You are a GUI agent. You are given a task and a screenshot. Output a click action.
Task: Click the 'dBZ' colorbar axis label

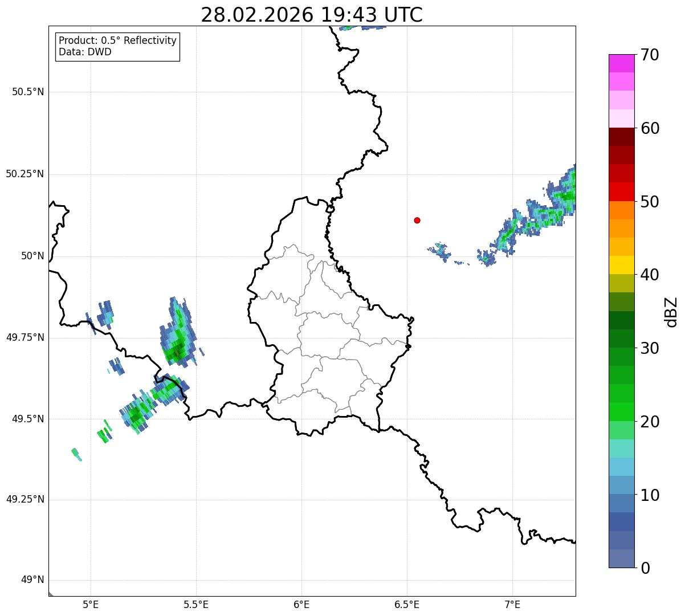pos(671,312)
